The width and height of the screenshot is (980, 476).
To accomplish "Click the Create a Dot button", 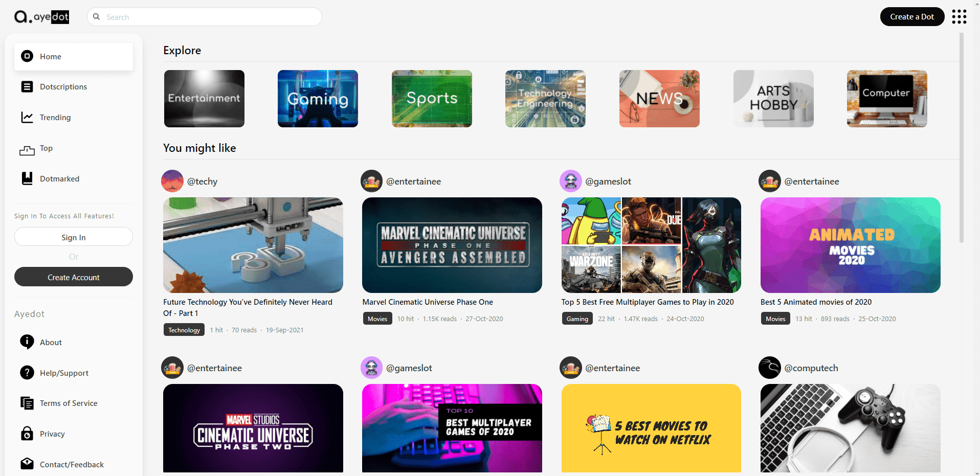I will tap(912, 17).
